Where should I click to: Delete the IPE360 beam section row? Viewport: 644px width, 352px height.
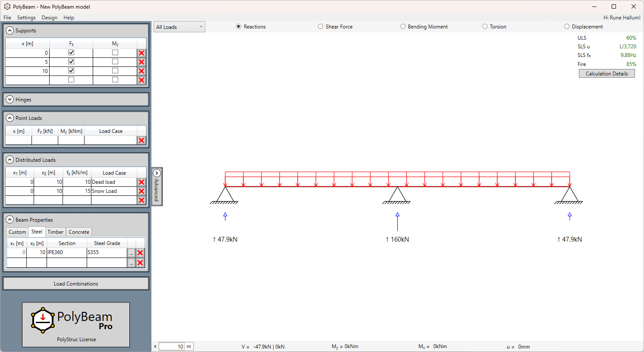pos(140,253)
